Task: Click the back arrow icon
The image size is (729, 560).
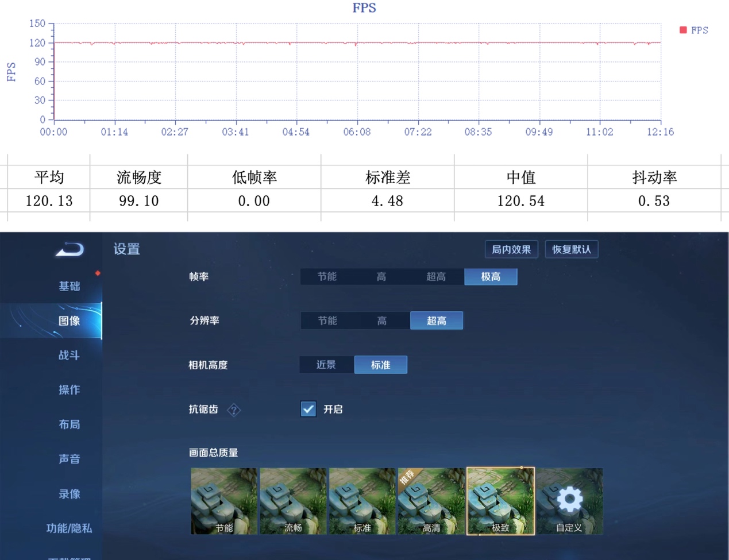Action: click(70, 249)
